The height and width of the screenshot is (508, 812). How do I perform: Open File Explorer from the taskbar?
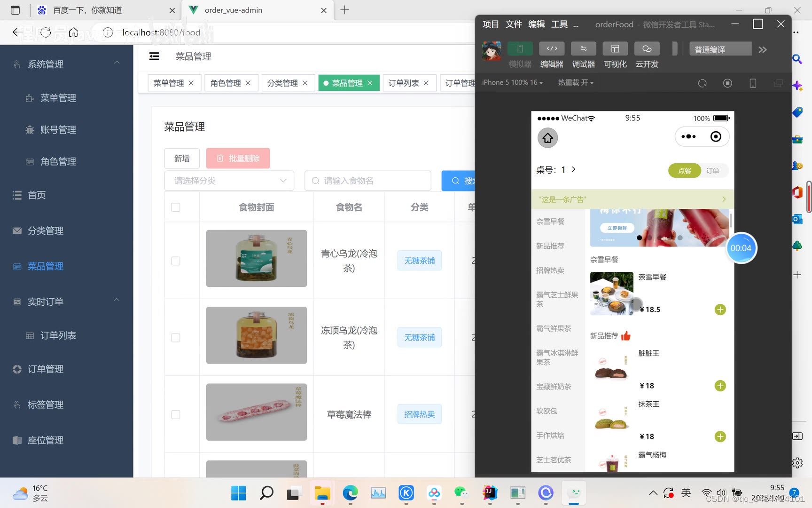pos(322,492)
